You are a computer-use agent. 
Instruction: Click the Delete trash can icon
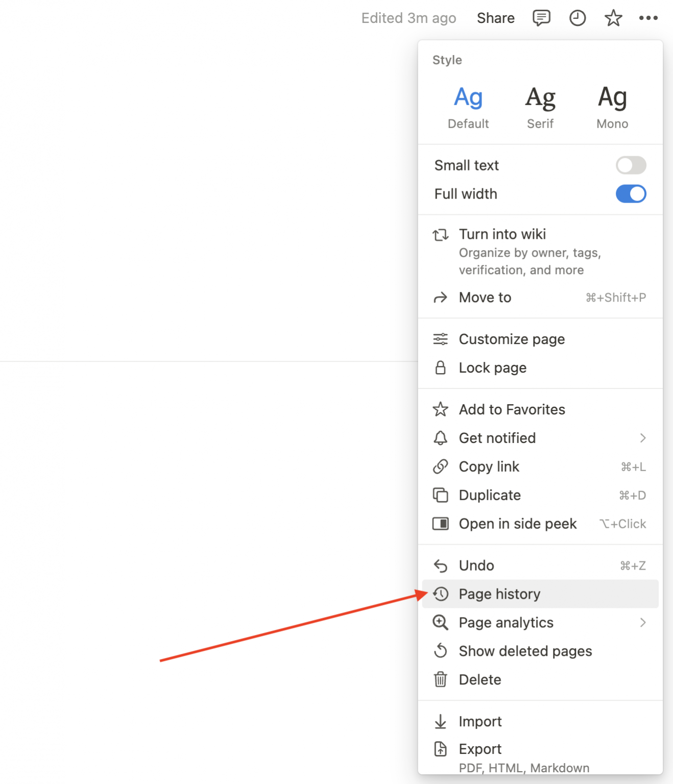pyautogui.click(x=441, y=679)
